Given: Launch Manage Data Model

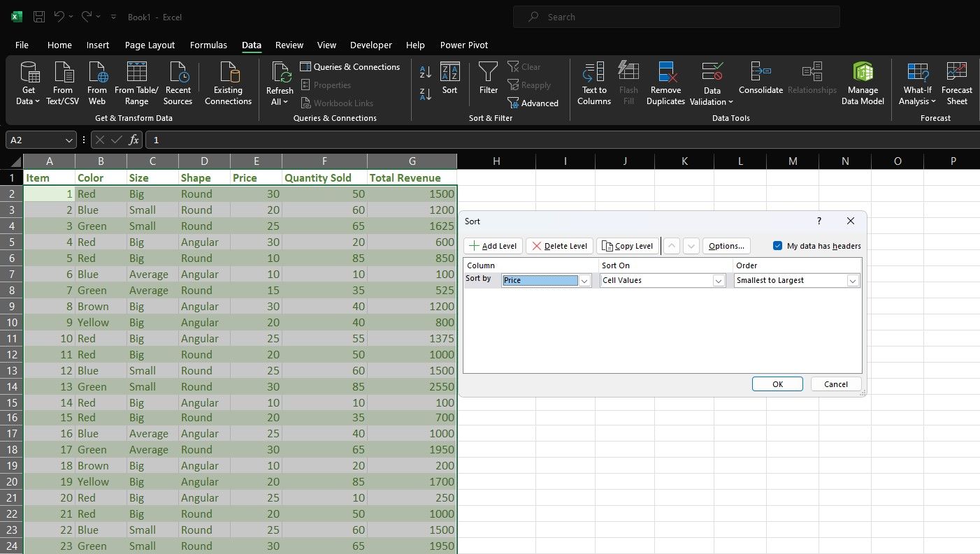Looking at the screenshot, I should pyautogui.click(x=863, y=82).
